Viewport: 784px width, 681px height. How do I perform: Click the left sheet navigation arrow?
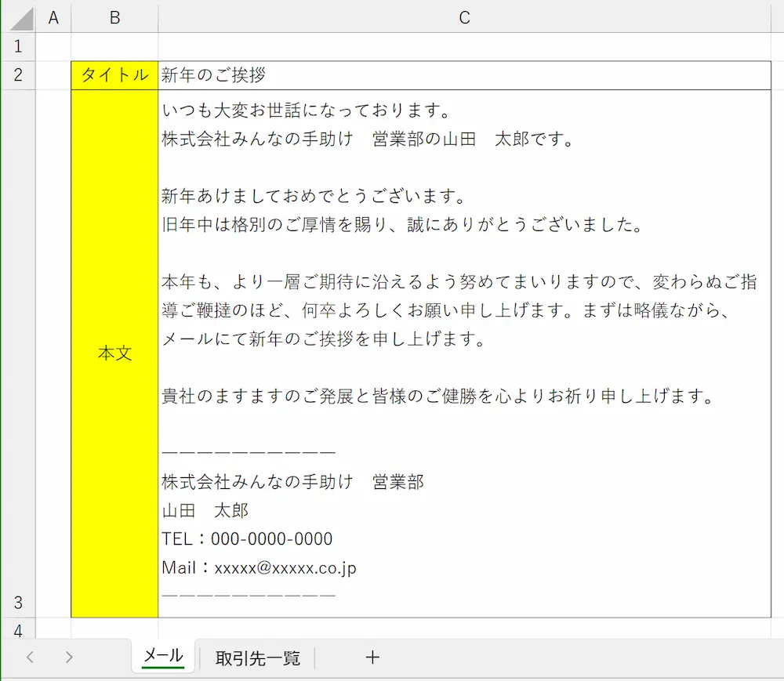[x=30, y=658]
